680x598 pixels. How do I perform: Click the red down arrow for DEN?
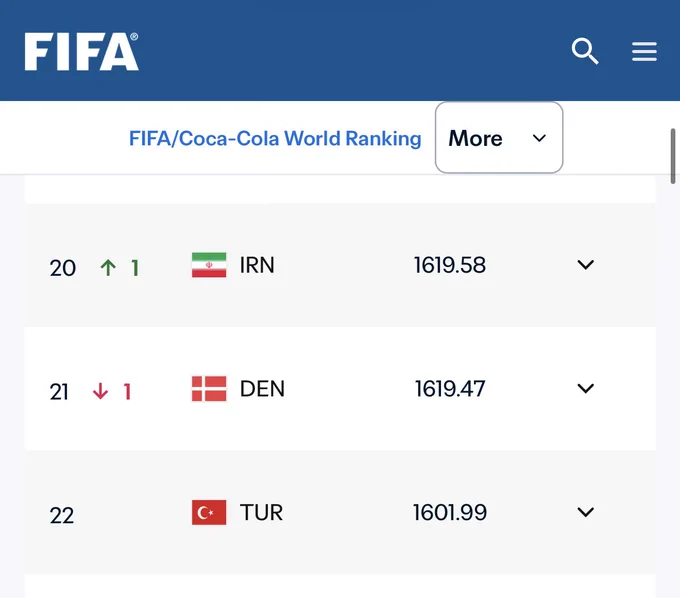click(x=100, y=391)
